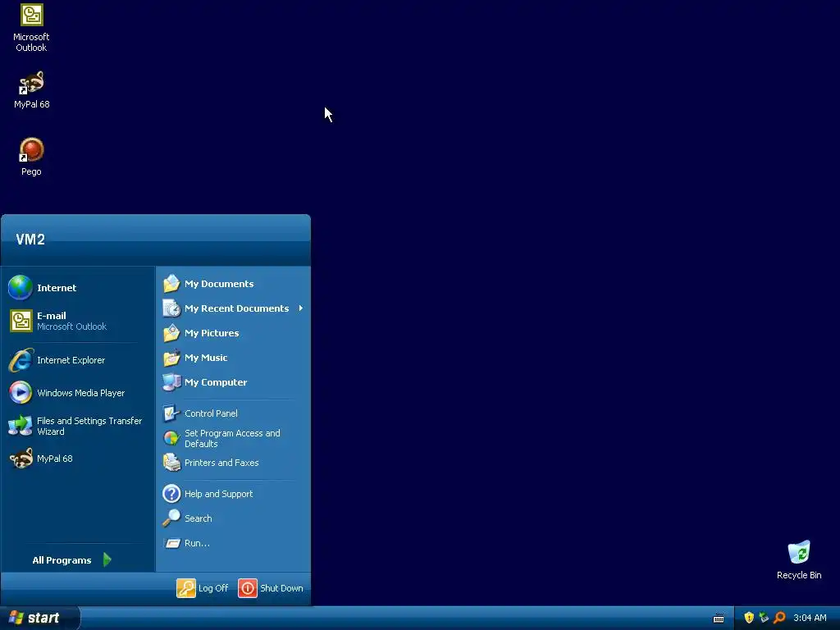Open My Music folder
Viewport: 840px width, 630px height.
pos(234,358)
